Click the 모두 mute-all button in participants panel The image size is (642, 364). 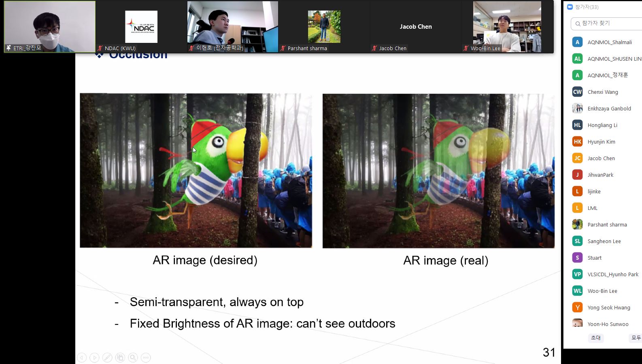point(636,338)
